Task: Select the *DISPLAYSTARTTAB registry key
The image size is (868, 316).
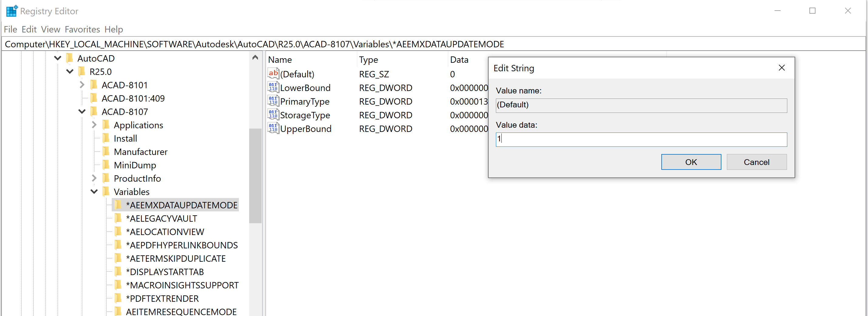Action: (x=165, y=272)
